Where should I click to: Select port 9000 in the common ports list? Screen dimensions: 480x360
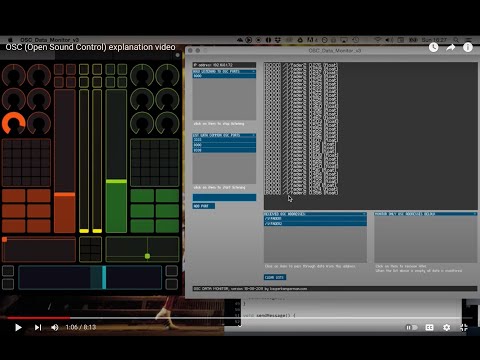(x=224, y=150)
